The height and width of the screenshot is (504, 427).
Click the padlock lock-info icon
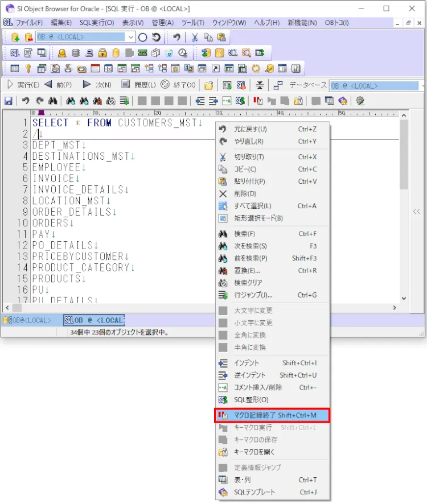[x=102, y=53]
